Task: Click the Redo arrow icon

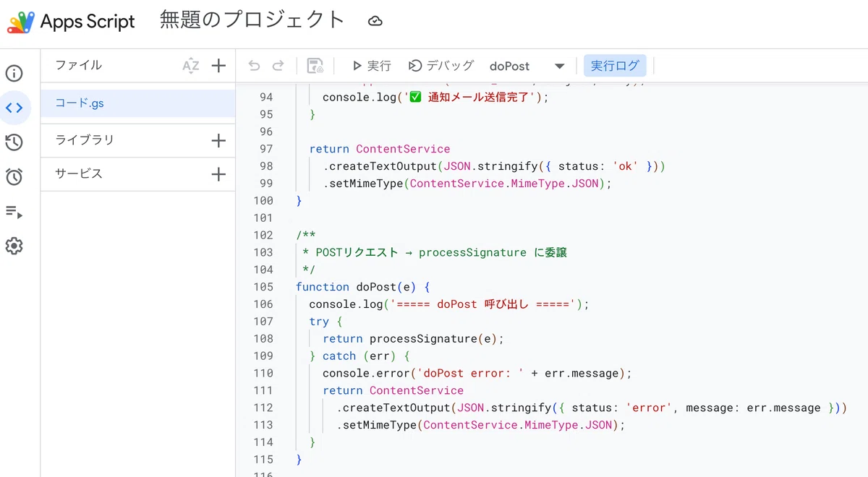Action: coord(278,66)
